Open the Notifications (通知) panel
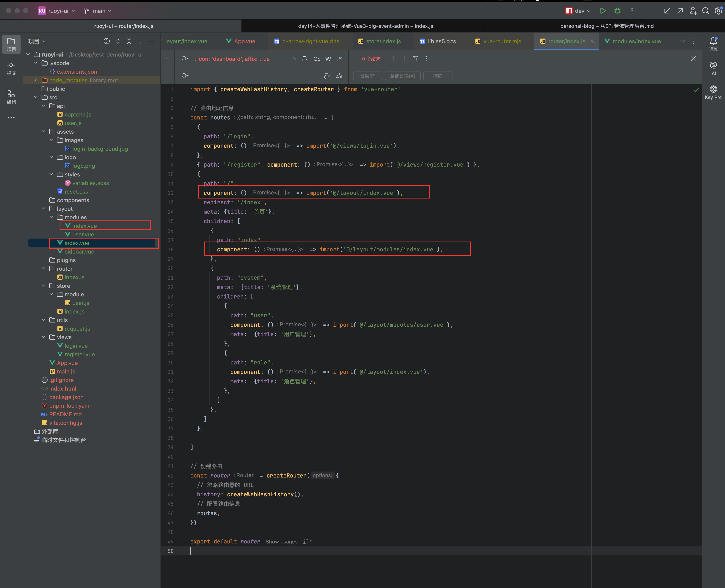The image size is (725, 588). pyautogui.click(x=713, y=44)
